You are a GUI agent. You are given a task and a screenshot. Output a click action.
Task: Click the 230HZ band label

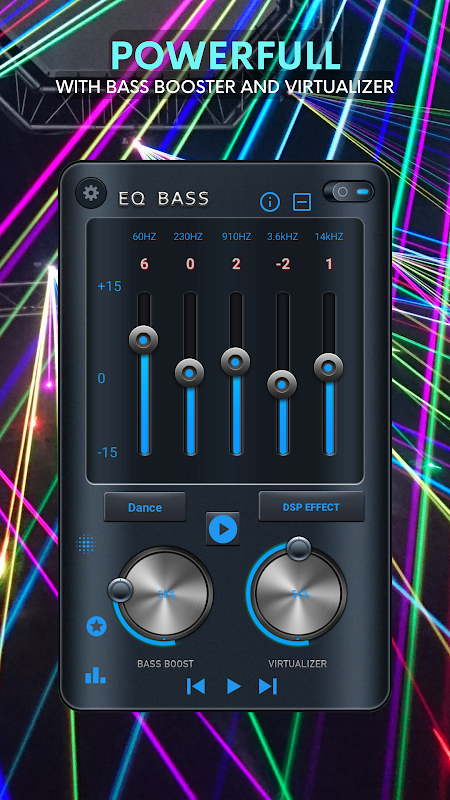(188, 237)
